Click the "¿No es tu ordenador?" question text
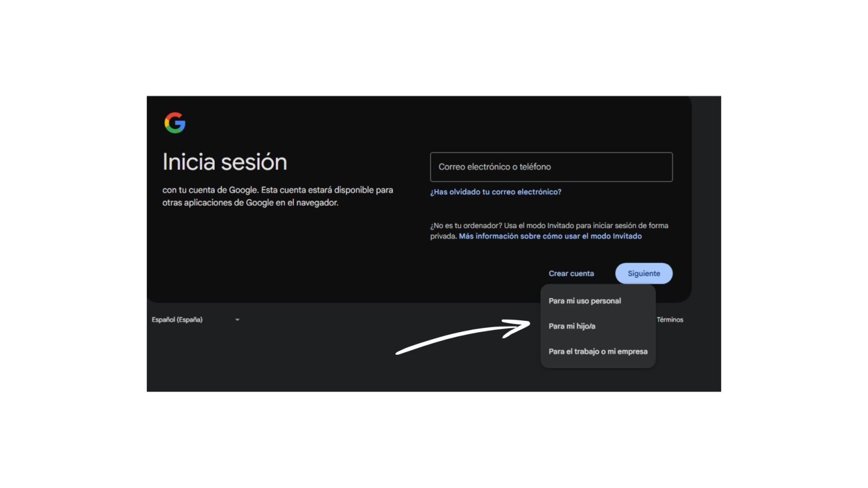This screenshot has height=488, width=868. pyautogui.click(x=466, y=225)
